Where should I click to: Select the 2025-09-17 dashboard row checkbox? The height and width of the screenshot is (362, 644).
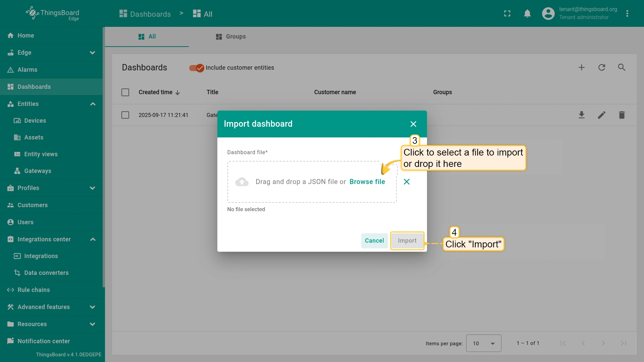coord(125,115)
